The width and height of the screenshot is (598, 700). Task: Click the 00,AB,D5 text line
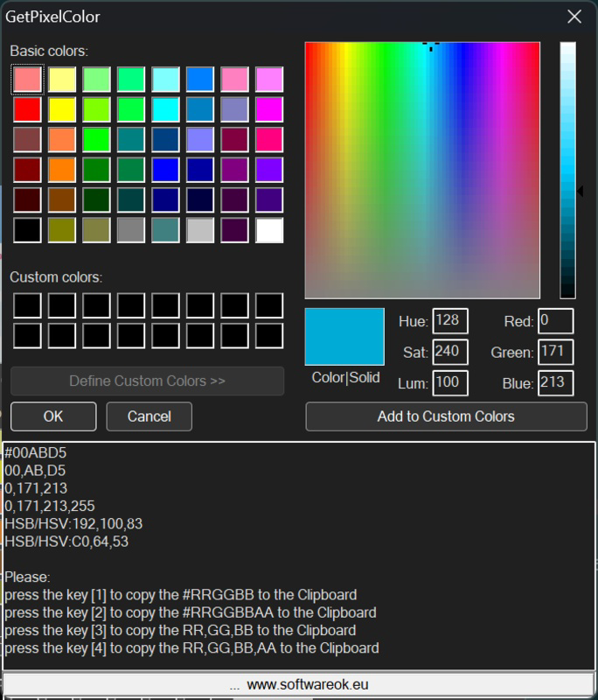35,471
